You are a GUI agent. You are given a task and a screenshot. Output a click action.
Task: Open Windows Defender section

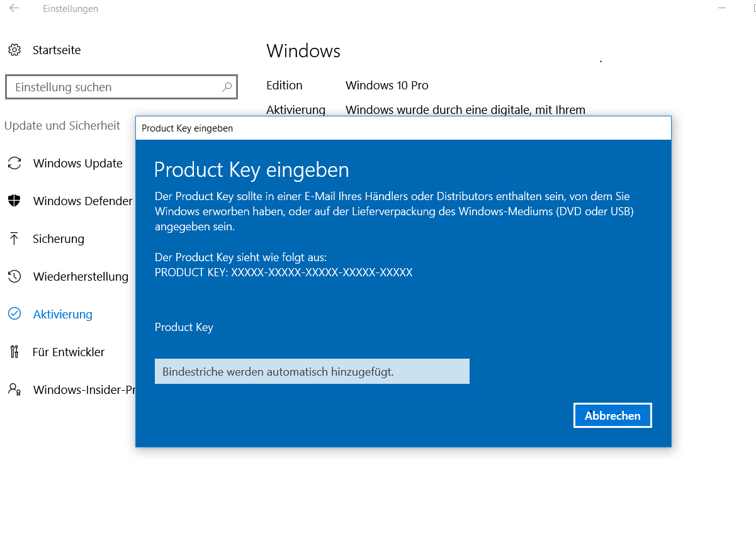click(82, 201)
